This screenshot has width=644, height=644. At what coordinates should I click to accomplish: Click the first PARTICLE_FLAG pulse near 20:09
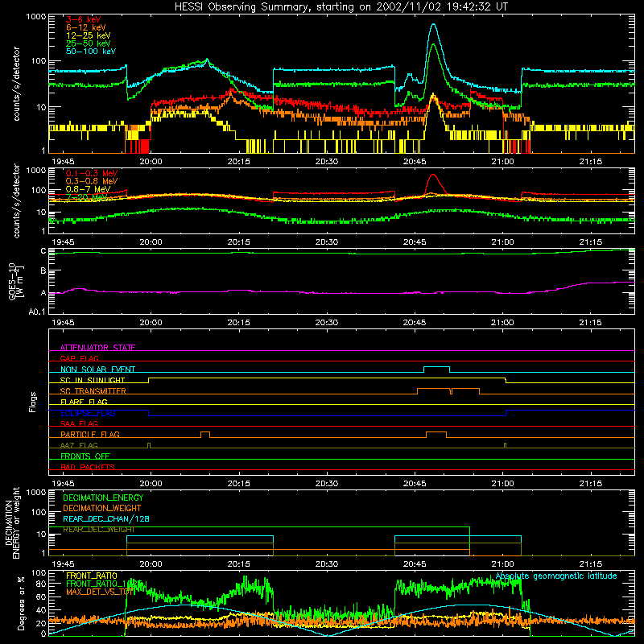click(x=205, y=432)
